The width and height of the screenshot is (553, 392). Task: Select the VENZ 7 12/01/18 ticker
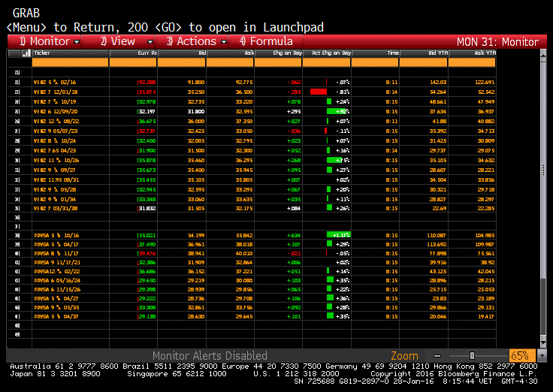tap(56, 92)
